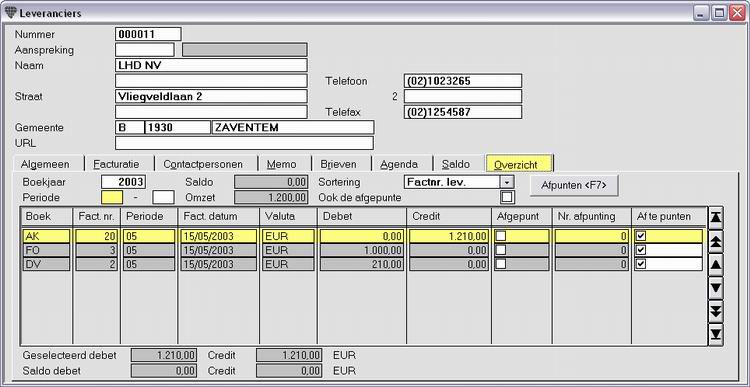Open the Brieven tab
This screenshot has width=750, height=387.
(338, 164)
